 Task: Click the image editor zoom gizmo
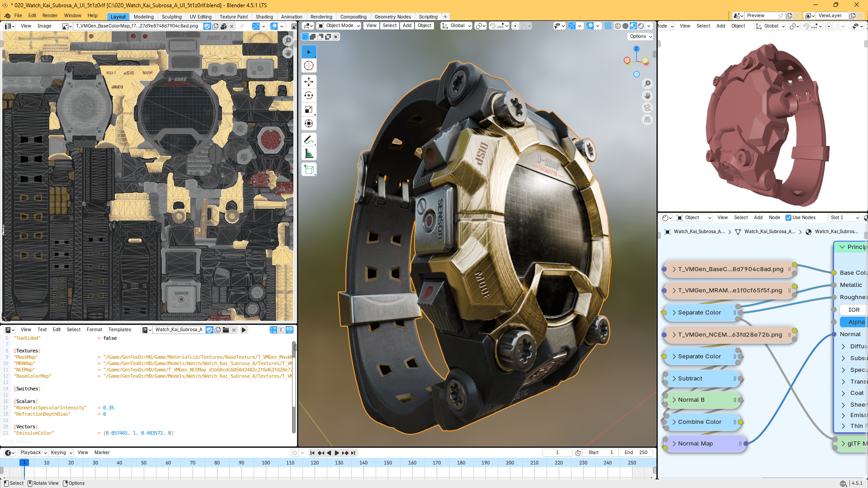[x=288, y=41]
